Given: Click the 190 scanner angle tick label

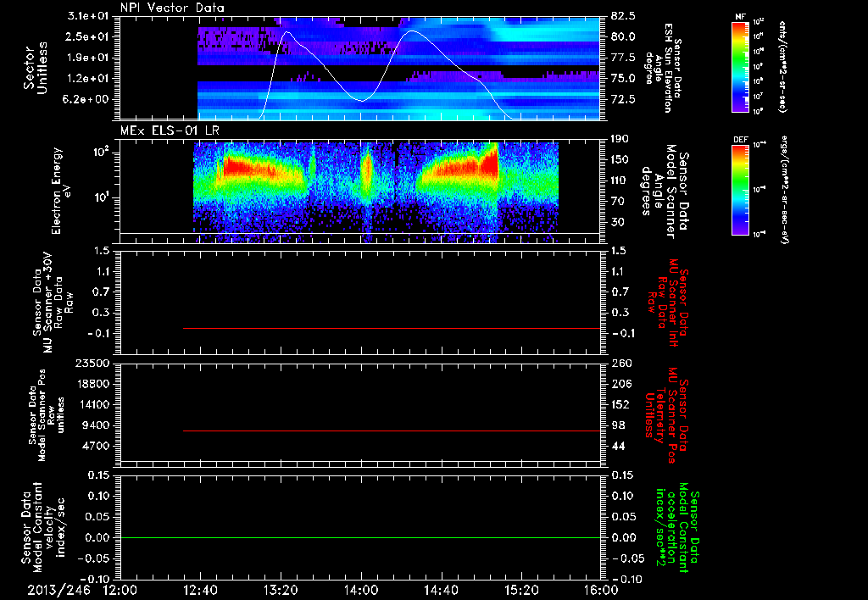Looking at the screenshot, I should click(620, 138).
